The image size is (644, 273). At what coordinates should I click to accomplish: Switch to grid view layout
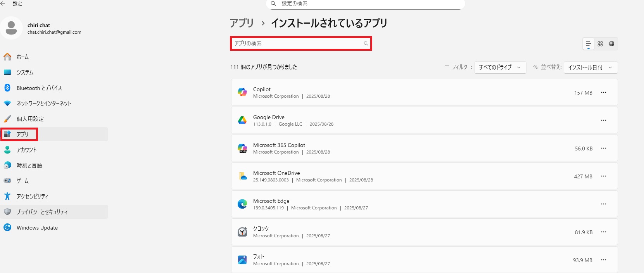pyautogui.click(x=600, y=44)
